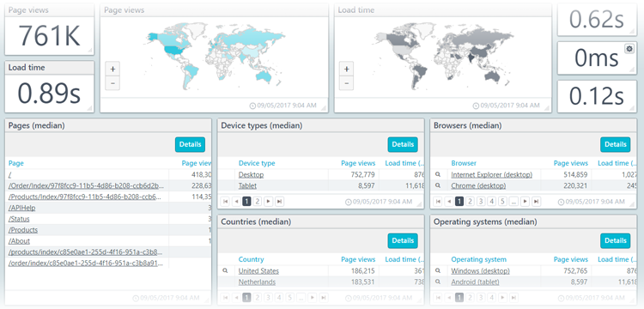Click the 761K Page views tile

pos(49,29)
